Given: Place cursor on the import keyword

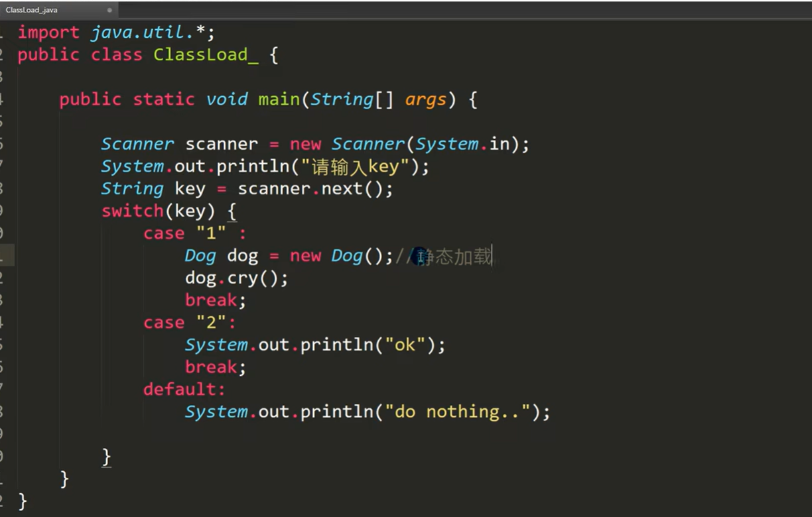Looking at the screenshot, I should (48, 32).
